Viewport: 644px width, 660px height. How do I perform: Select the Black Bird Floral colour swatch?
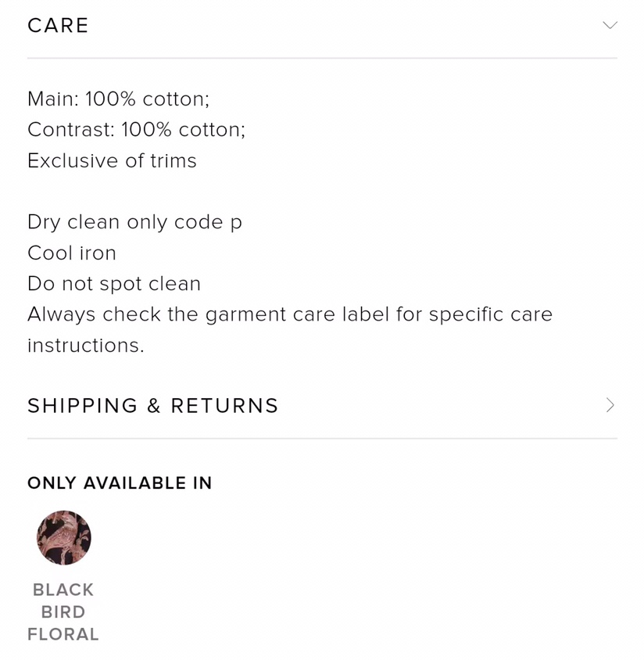[x=63, y=537]
